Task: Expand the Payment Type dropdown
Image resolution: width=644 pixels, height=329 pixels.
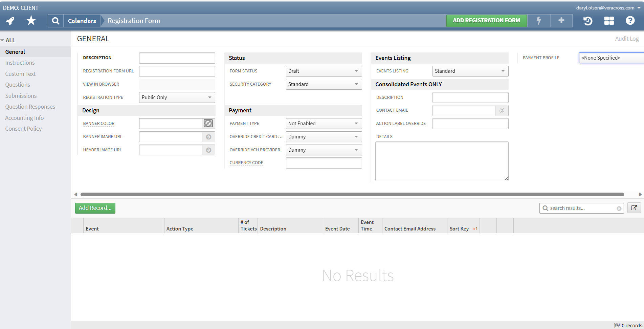Action: 324,124
